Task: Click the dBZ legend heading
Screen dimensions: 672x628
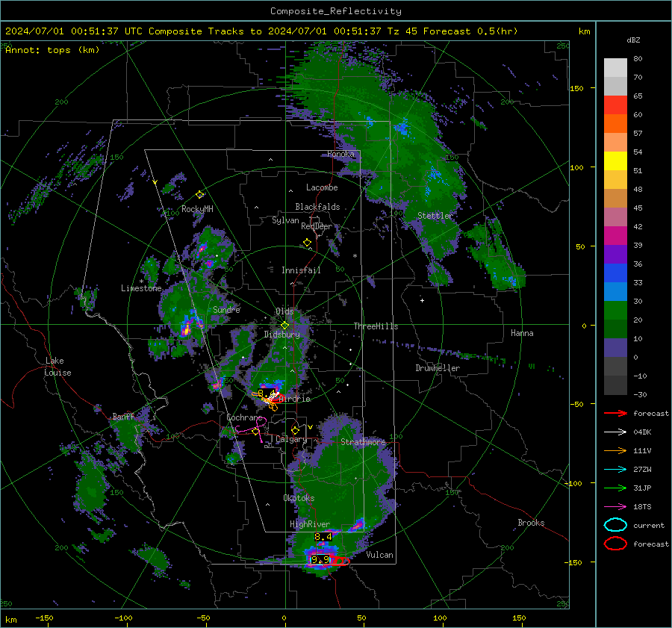Action: pos(633,40)
